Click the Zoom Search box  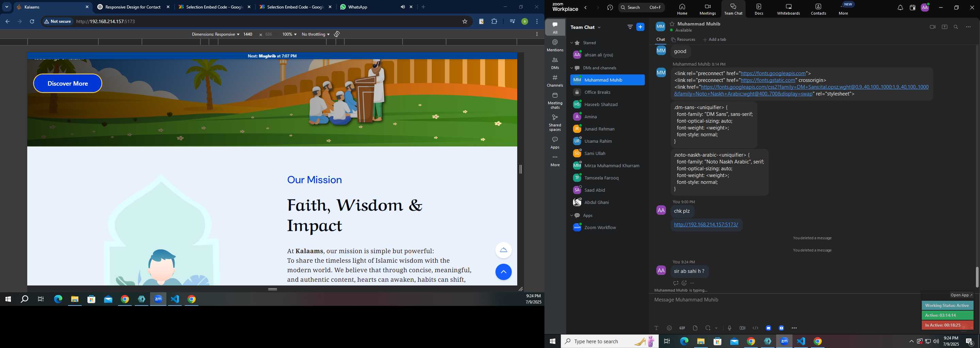pos(641,7)
